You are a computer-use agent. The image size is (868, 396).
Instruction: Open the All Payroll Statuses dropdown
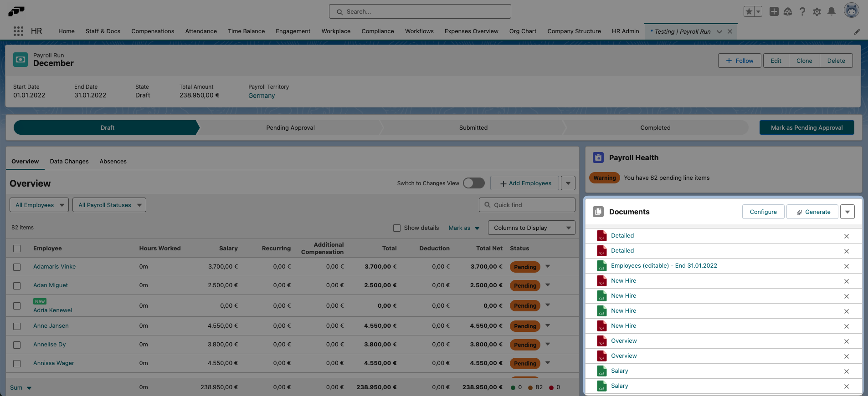[x=109, y=205]
